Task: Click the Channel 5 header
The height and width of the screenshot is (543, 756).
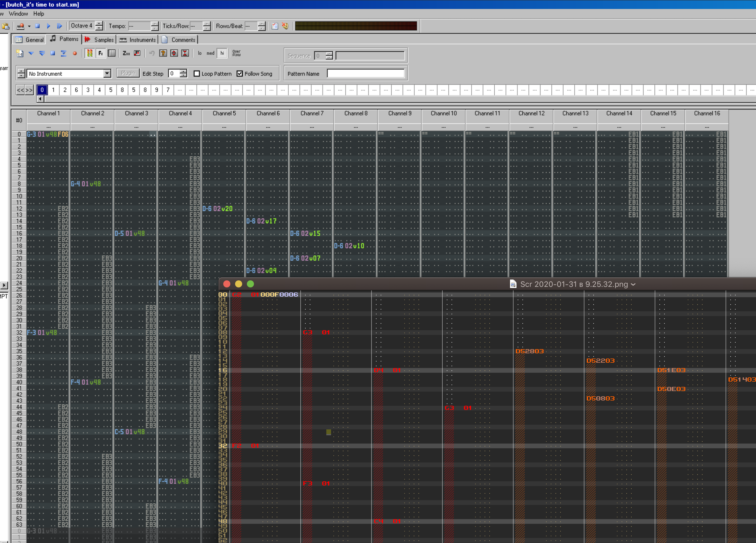Action: tap(224, 113)
